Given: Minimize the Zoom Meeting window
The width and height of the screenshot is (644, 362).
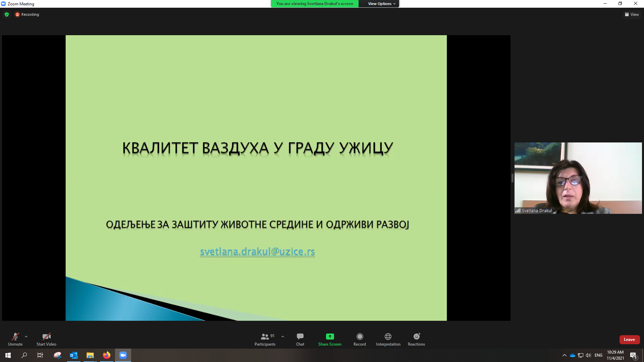Looking at the screenshot, I should 605,4.
